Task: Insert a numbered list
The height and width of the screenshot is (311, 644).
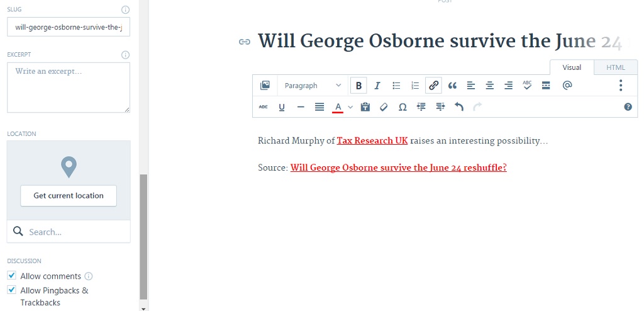Action: coord(415,86)
